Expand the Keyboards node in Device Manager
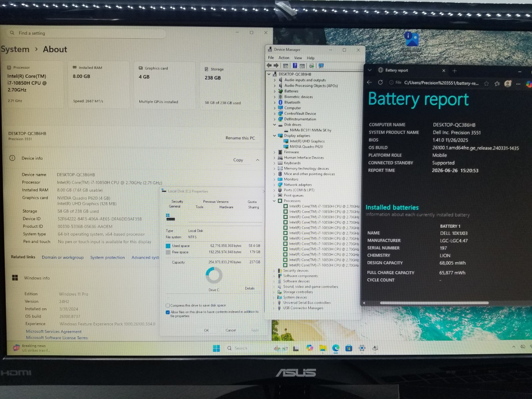532x399 pixels. pyautogui.click(x=274, y=163)
